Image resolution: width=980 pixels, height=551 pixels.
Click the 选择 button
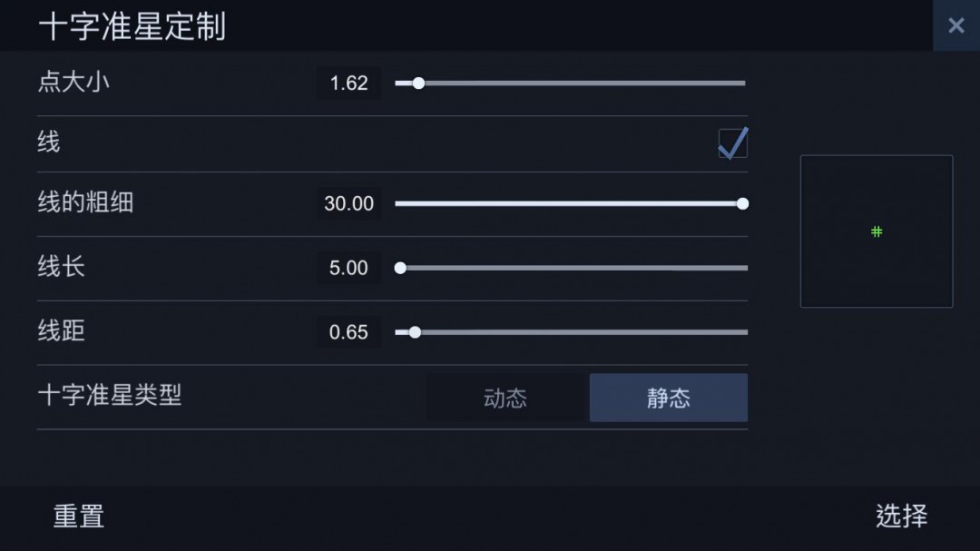[x=901, y=517]
